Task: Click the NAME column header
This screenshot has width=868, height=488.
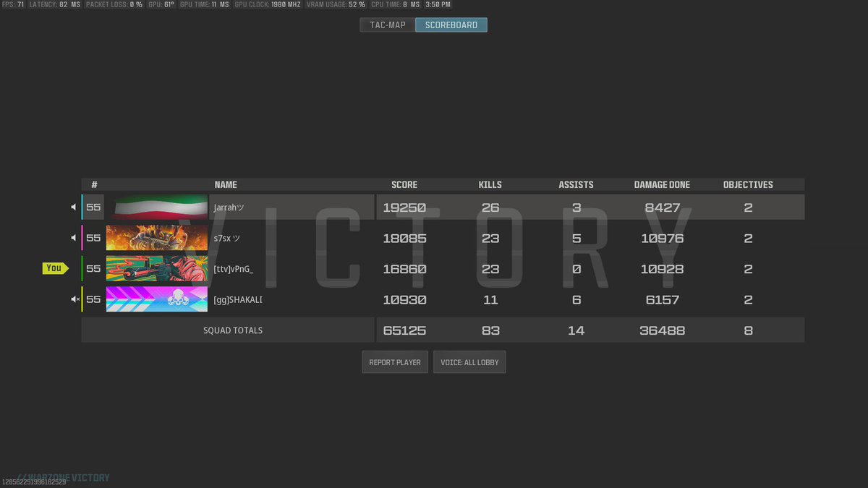Action: tap(226, 185)
